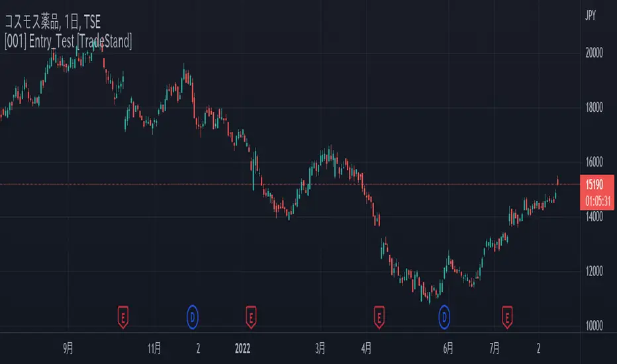Click the 2022 time axis label
Viewport: 617px width, 364px height.
click(x=242, y=348)
